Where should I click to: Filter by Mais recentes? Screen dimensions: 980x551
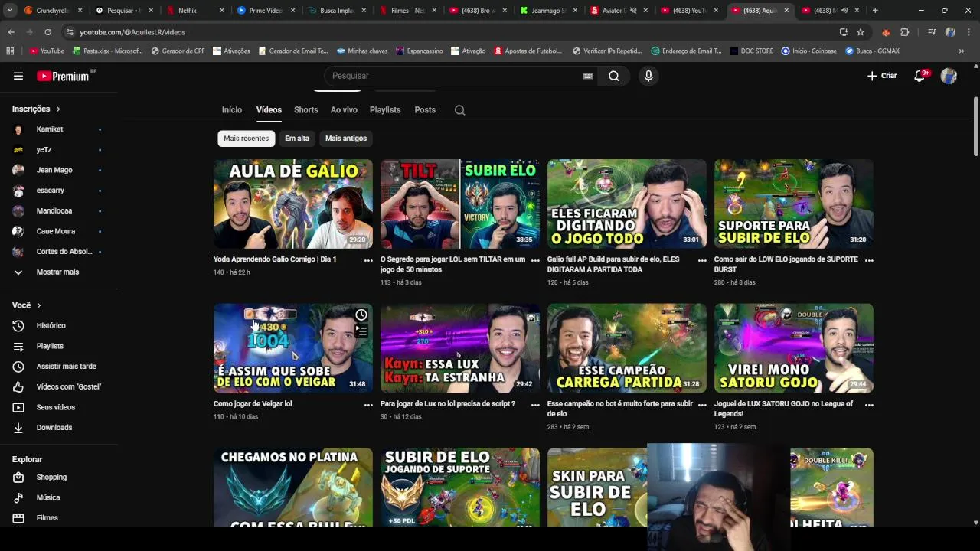click(x=246, y=139)
